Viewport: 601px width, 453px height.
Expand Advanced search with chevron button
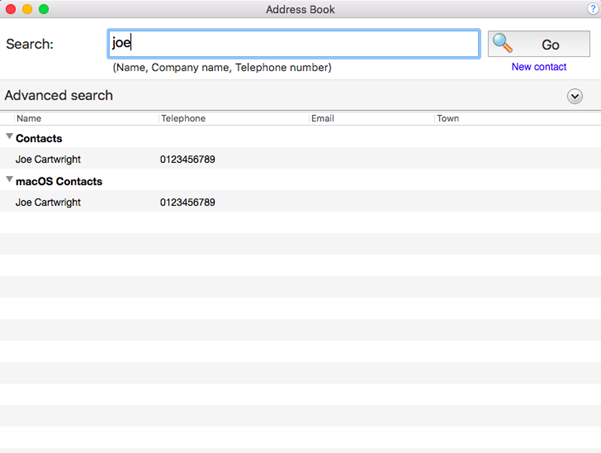[x=575, y=96]
